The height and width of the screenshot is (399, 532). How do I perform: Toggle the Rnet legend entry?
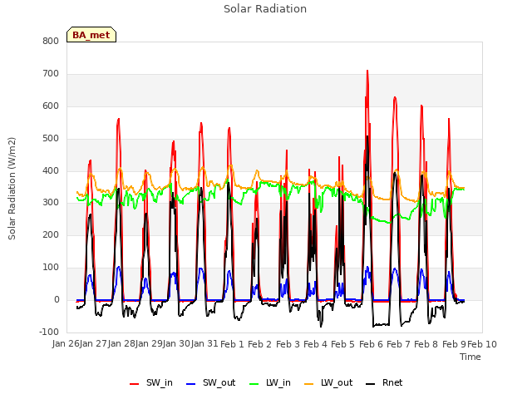(384, 382)
